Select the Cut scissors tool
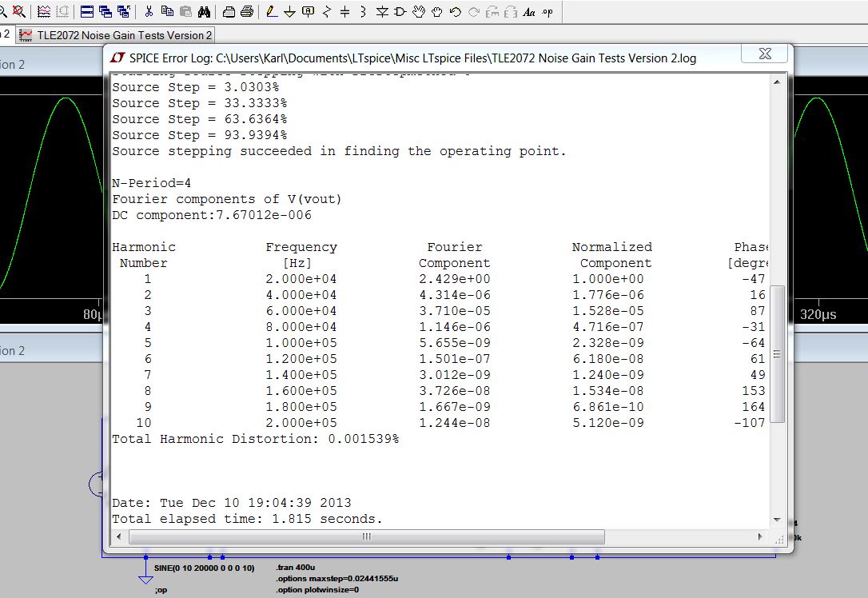Image resolution: width=868 pixels, height=598 pixels. [149, 11]
